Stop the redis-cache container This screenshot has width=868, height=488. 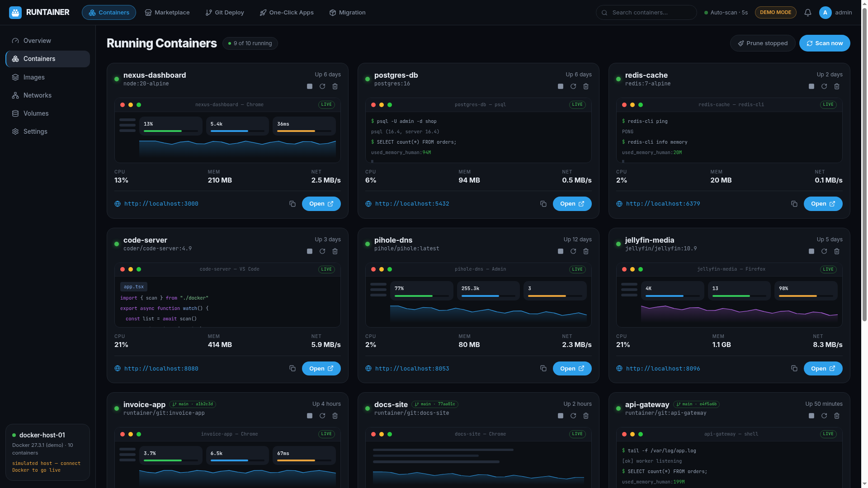tap(811, 86)
